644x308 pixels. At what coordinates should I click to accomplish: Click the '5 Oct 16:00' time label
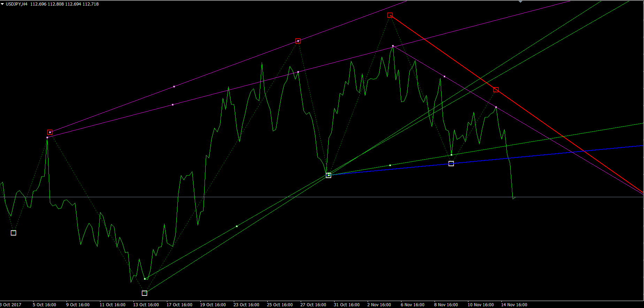tap(44, 305)
